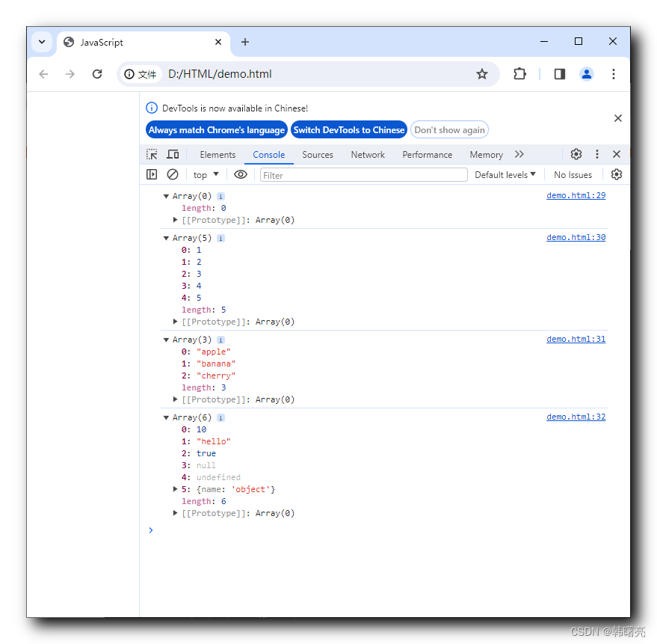
Task: Click Always match Chrome's language
Action: [217, 130]
